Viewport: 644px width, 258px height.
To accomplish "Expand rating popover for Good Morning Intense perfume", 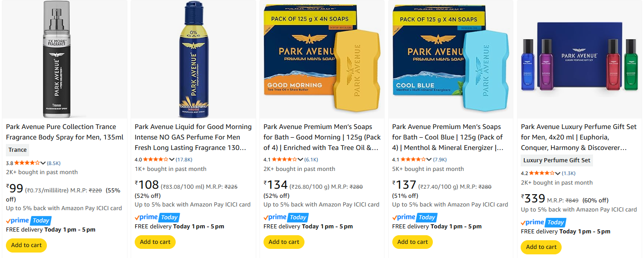I will [172, 160].
